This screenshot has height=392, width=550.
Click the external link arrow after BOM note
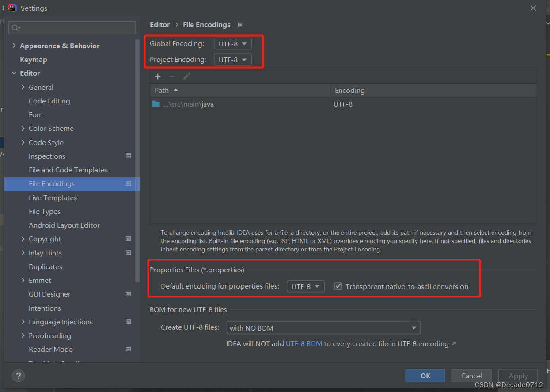tap(454, 343)
